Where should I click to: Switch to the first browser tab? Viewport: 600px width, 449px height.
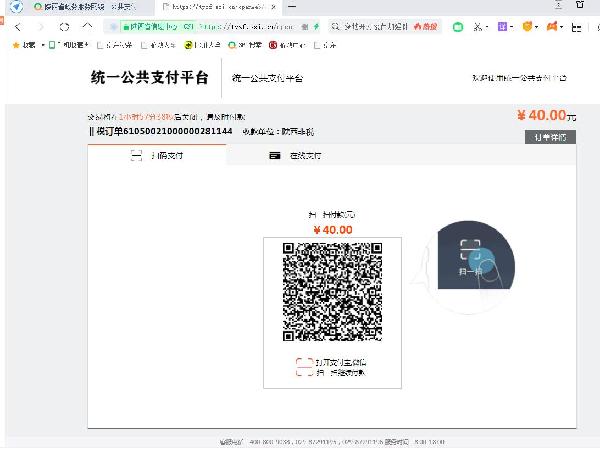coord(84,7)
